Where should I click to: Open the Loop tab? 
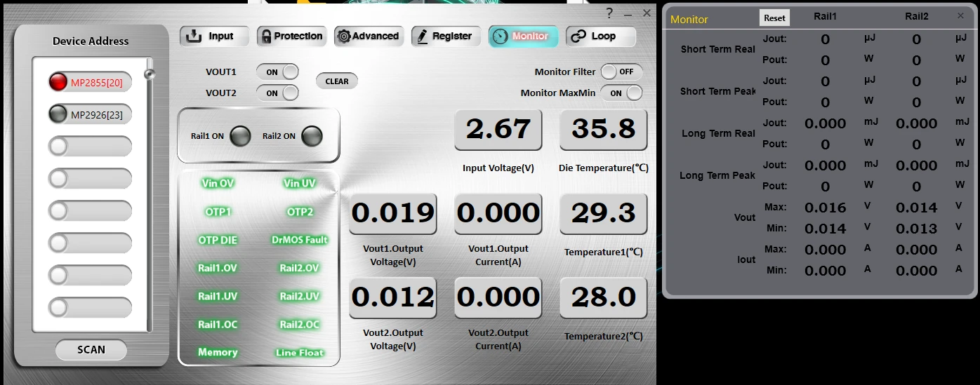(600, 36)
